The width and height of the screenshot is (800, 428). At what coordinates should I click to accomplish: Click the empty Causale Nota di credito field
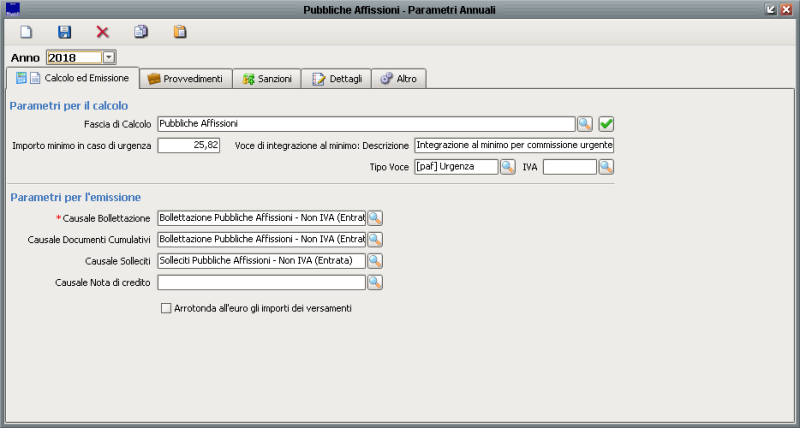[x=262, y=282]
